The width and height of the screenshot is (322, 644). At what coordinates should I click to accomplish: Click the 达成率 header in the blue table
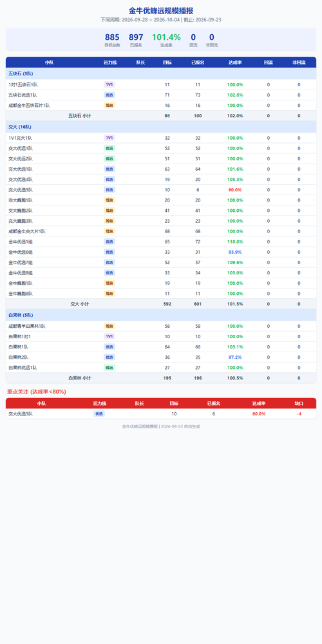(235, 62)
